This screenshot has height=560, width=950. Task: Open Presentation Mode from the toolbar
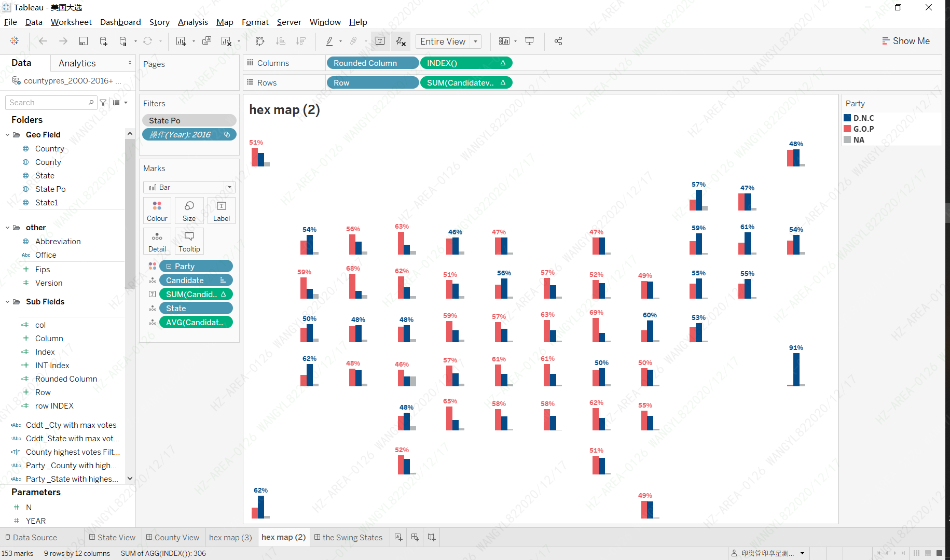click(x=529, y=41)
